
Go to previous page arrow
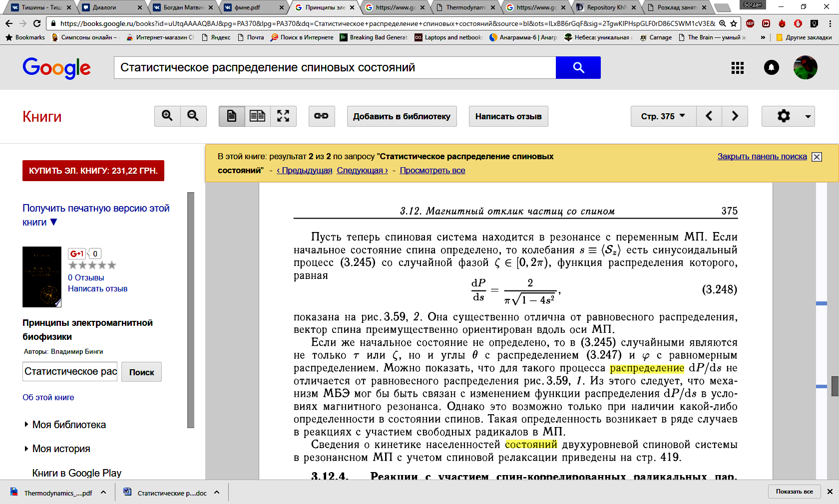(709, 116)
